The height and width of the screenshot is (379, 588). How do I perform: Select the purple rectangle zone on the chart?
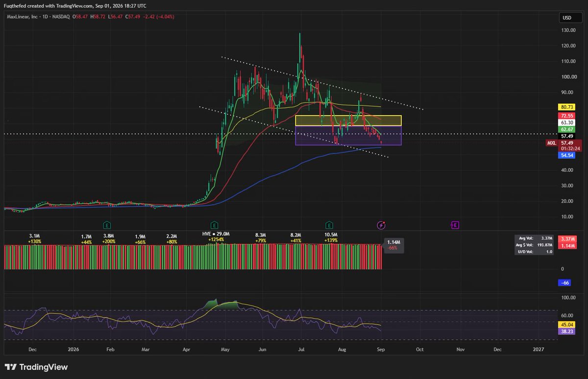pyautogui.click(x=348, y=136)
